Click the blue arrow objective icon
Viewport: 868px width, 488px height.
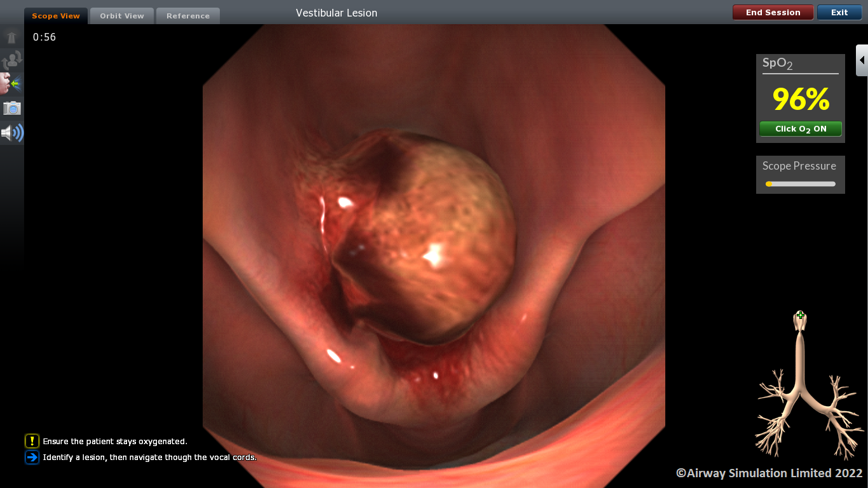click(32, 457)
